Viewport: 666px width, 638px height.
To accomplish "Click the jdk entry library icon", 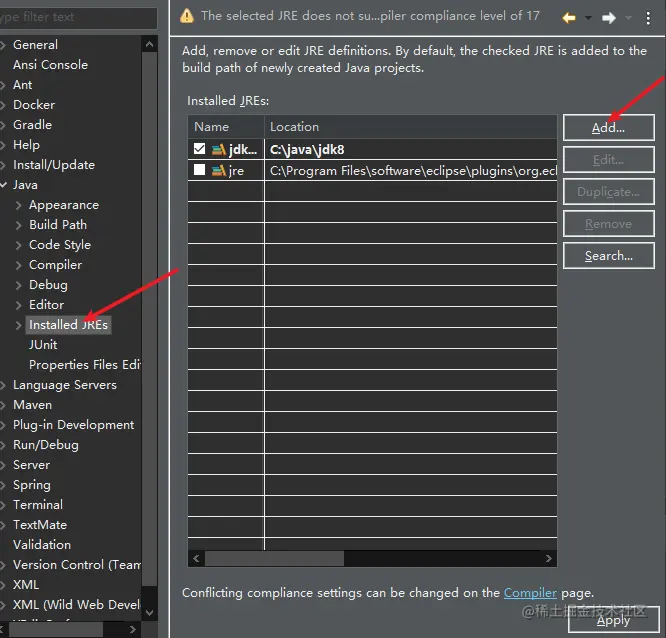I will (218, 150).
